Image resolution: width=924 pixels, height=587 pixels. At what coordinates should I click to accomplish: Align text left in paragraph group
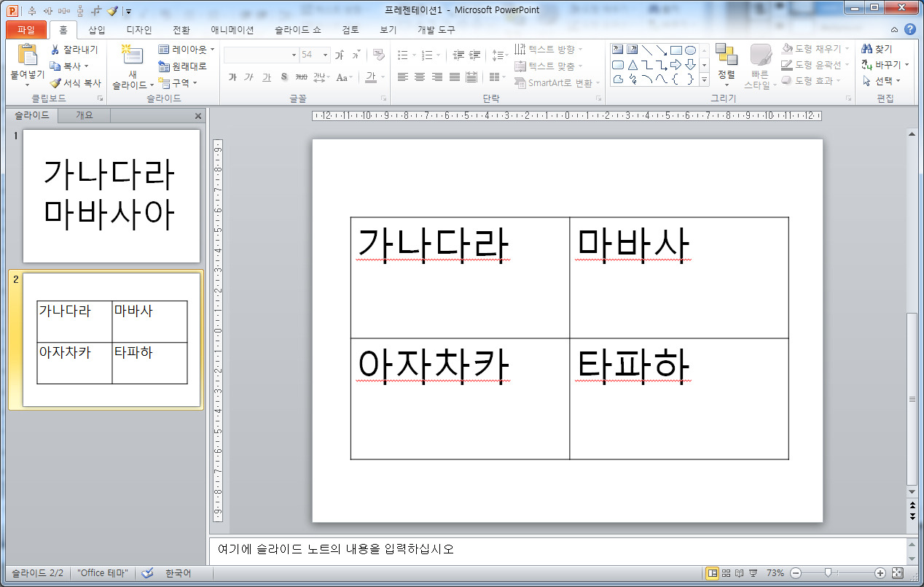pyautogui.click(x=402, y=77)
